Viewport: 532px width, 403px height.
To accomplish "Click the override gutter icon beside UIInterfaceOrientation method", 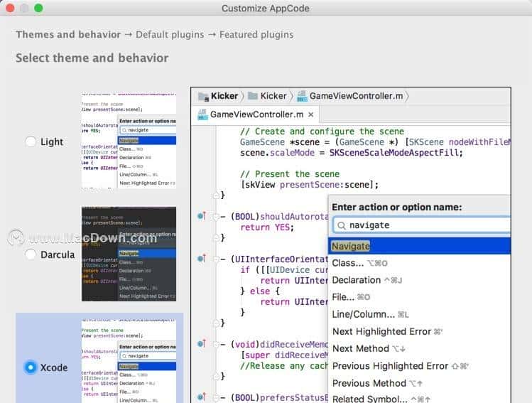I will pos(202,259).
